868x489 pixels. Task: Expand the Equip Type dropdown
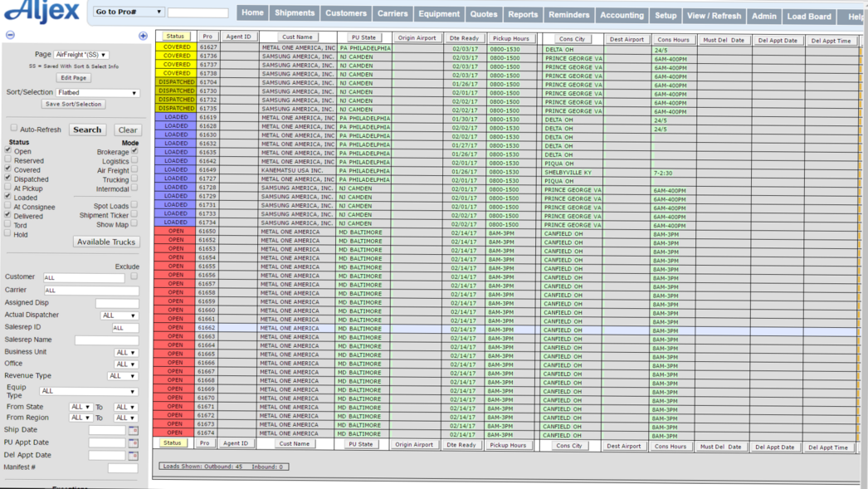(x=89, y=391)
